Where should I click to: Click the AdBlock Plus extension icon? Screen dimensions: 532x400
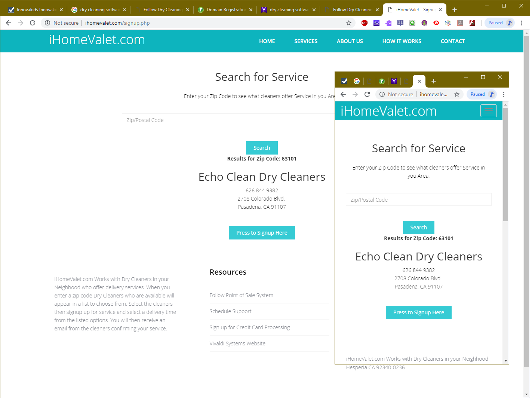(365, 23)
